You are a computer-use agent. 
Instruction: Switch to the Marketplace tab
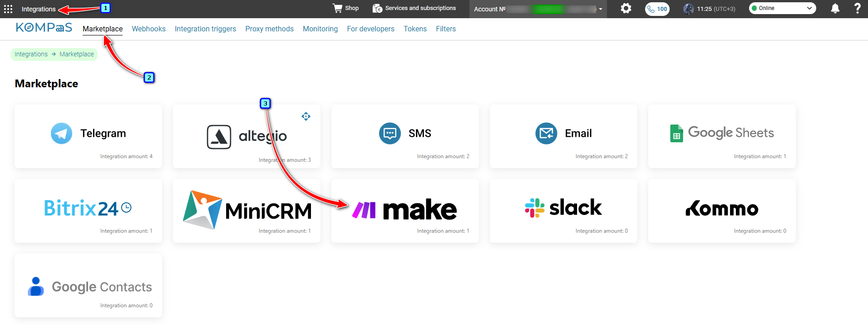[x=103, y=29]
